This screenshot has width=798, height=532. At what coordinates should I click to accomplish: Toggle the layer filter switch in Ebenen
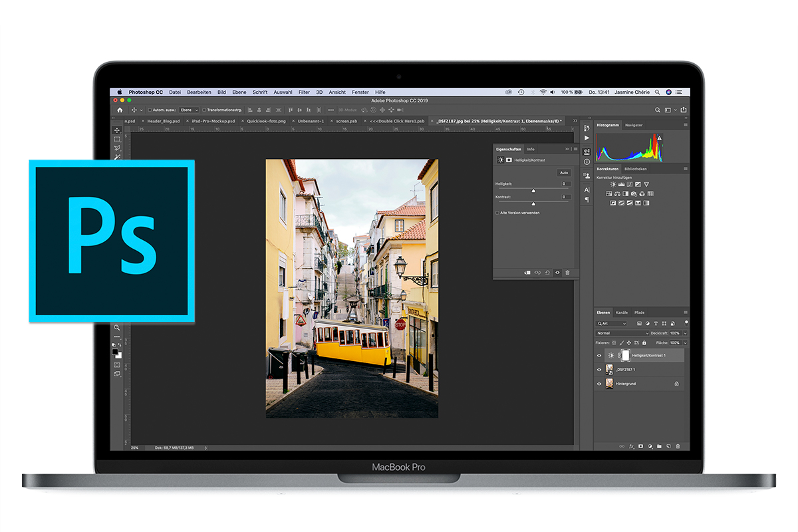coord(686,323)
